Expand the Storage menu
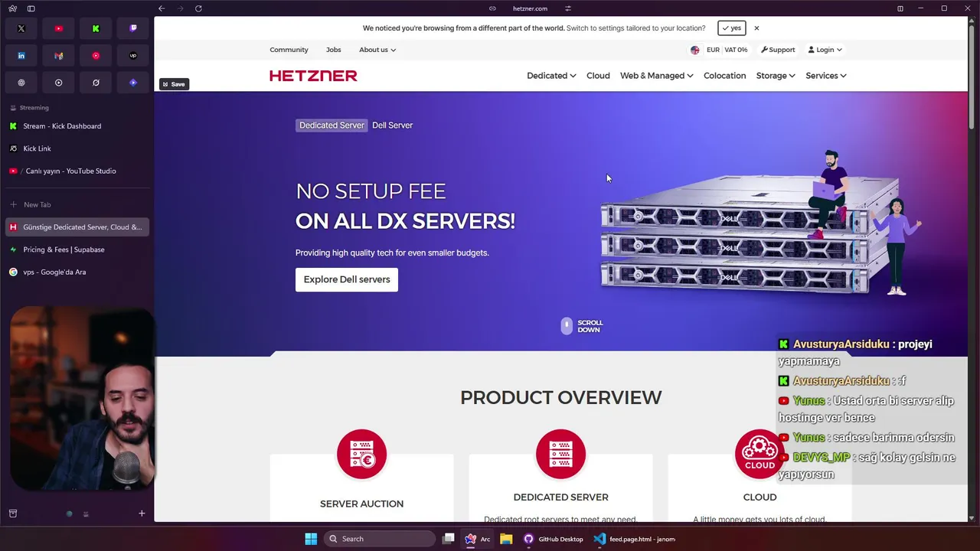The width and height of the screenshot is (980, 551). tap(776, 76)
